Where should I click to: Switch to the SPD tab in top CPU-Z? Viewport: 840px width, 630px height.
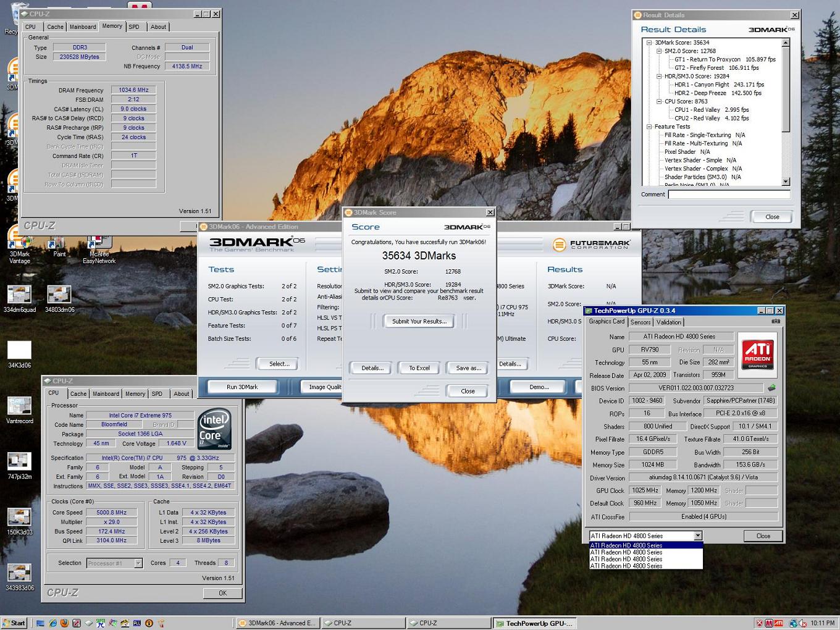pyautogui.click(x=134, y=27)
